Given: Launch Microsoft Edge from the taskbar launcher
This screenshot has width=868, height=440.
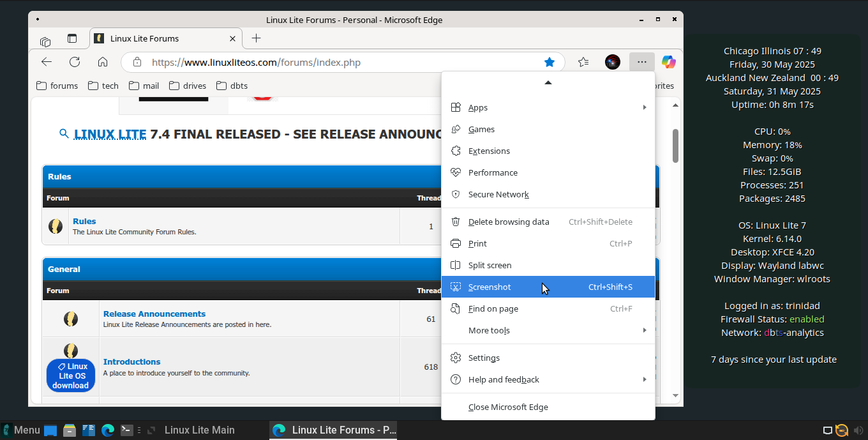Looking at the screenshot, I should (108, 430).
